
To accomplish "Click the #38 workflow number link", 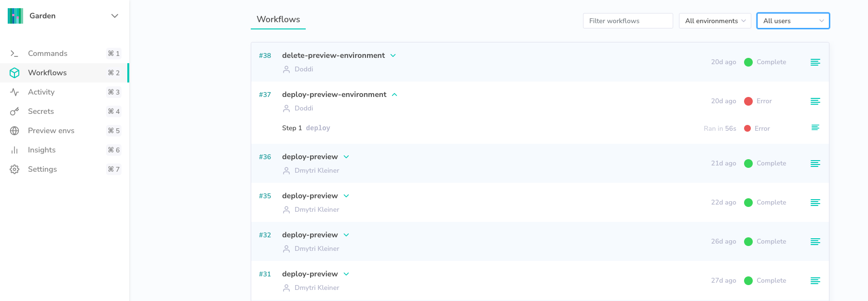I will pyautogui.click(x=265, y=55).
